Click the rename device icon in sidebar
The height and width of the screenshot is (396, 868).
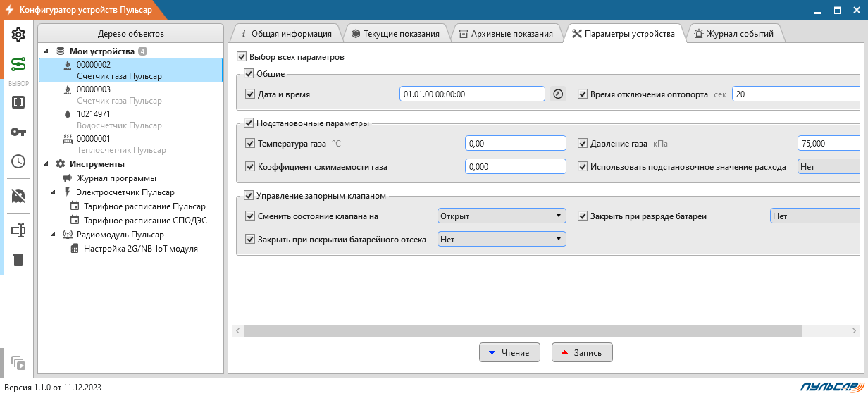18,230
